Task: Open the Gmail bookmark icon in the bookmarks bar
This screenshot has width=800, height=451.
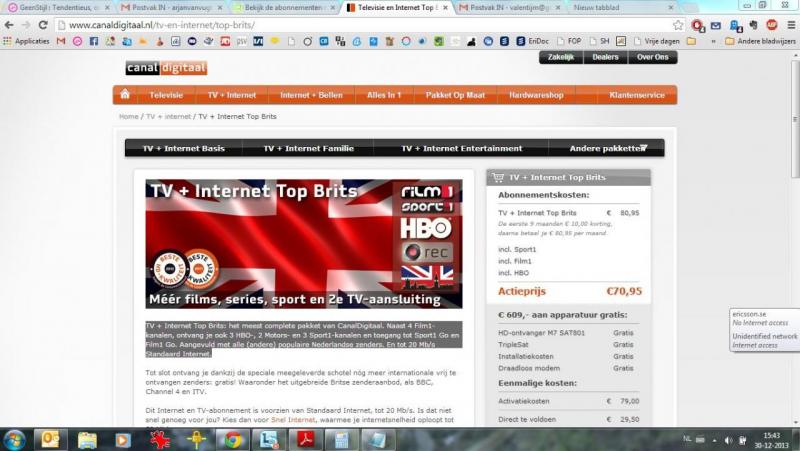Action: tap(61, 41)
